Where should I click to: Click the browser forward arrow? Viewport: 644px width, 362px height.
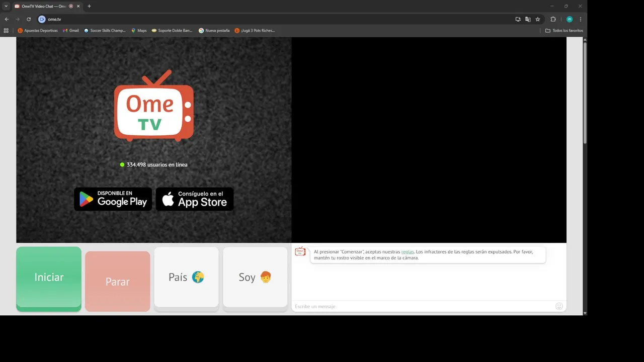point(18,19)
